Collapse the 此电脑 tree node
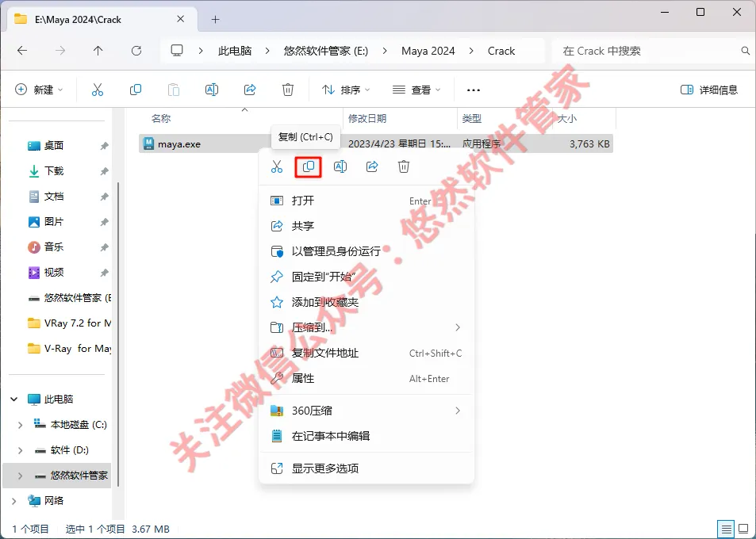756x539 pixels. click(x=14, y=399)
